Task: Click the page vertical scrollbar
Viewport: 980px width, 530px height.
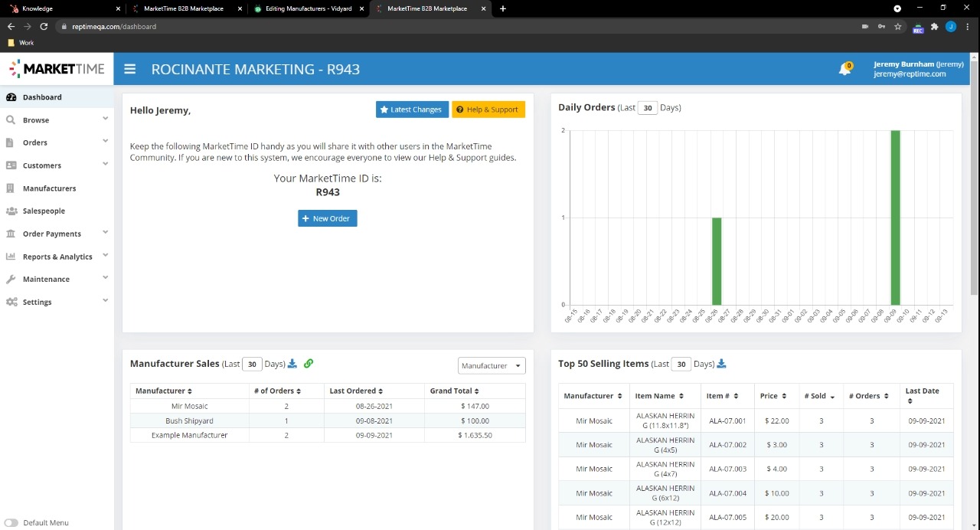Action: coord(975,176)
